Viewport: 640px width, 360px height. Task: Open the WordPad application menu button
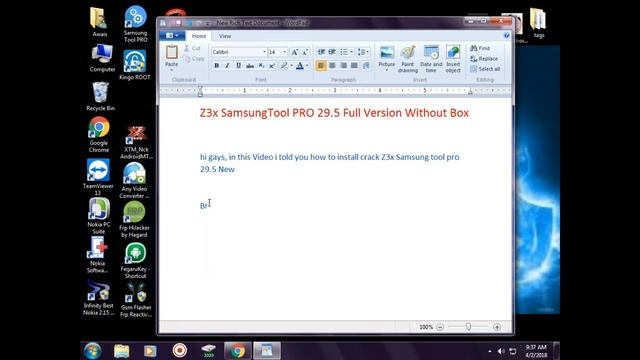[172, 36]
